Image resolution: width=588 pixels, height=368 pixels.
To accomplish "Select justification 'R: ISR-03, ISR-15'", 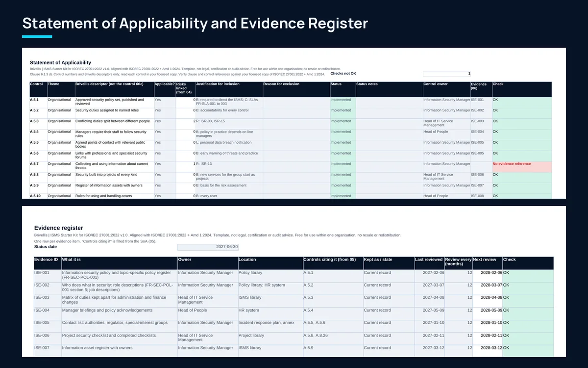I will click(x=229, y=124).
